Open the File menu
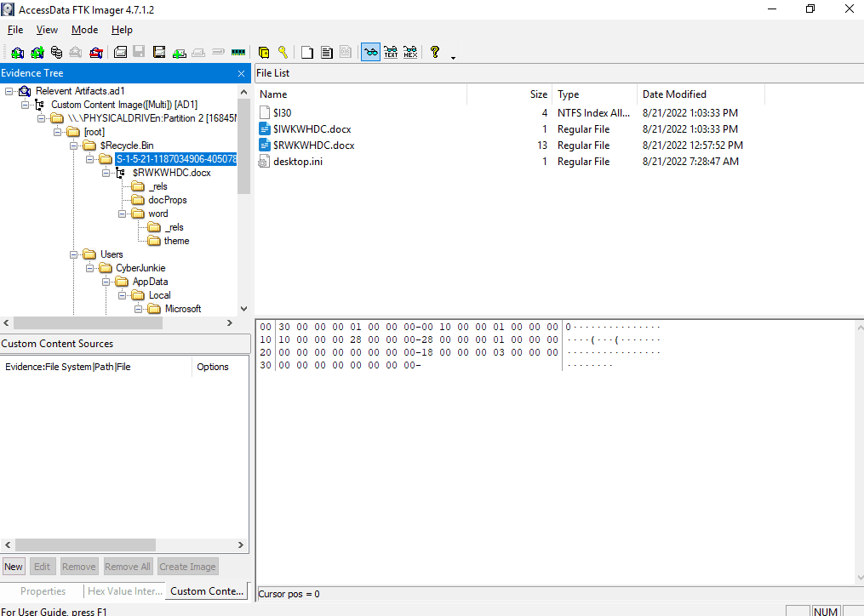 pos(15,30)
